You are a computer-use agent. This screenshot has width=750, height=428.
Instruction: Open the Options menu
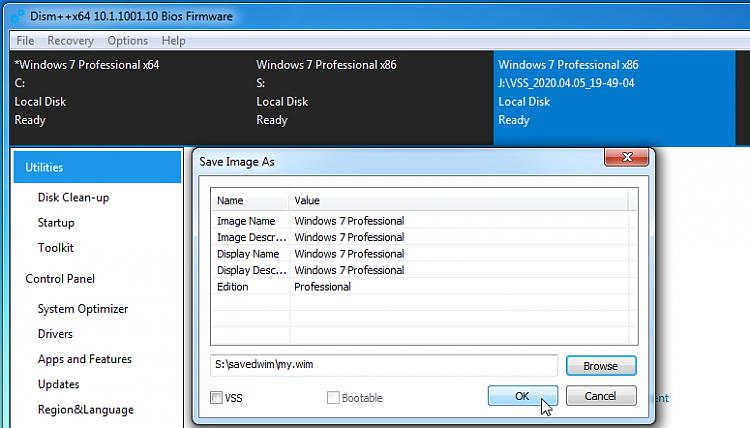click(x=127, y=41)
